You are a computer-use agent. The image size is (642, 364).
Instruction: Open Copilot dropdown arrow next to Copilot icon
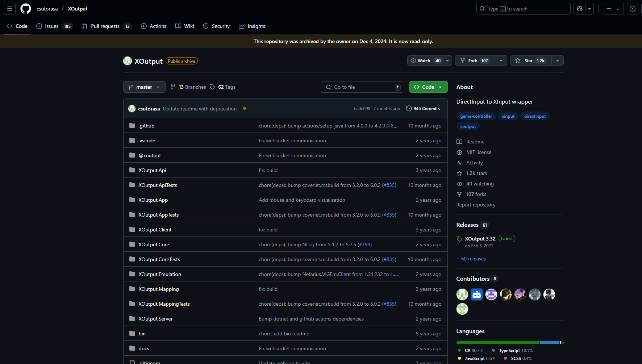pos(590,9)
